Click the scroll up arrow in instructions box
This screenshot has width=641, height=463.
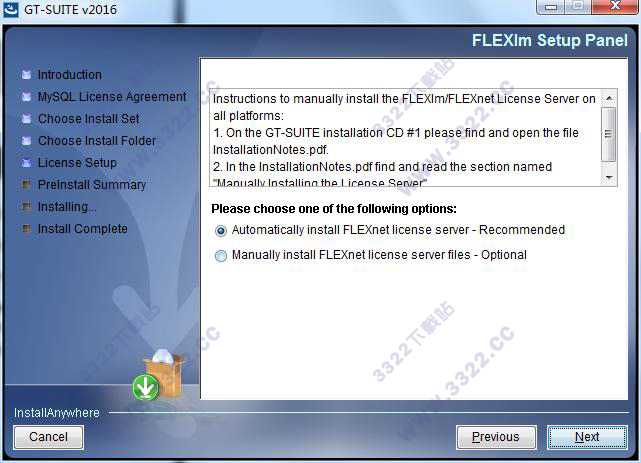tap(609, 98)
